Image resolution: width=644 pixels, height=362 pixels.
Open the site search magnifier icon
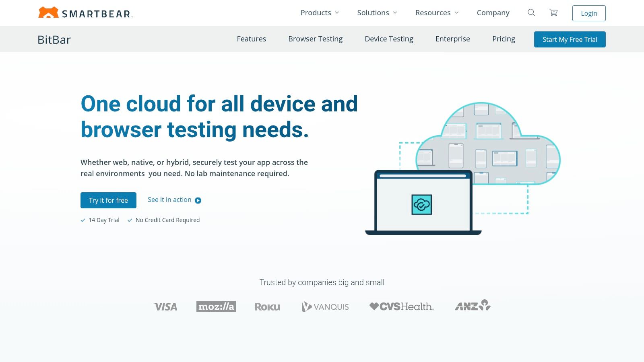[x=531, y=13]
